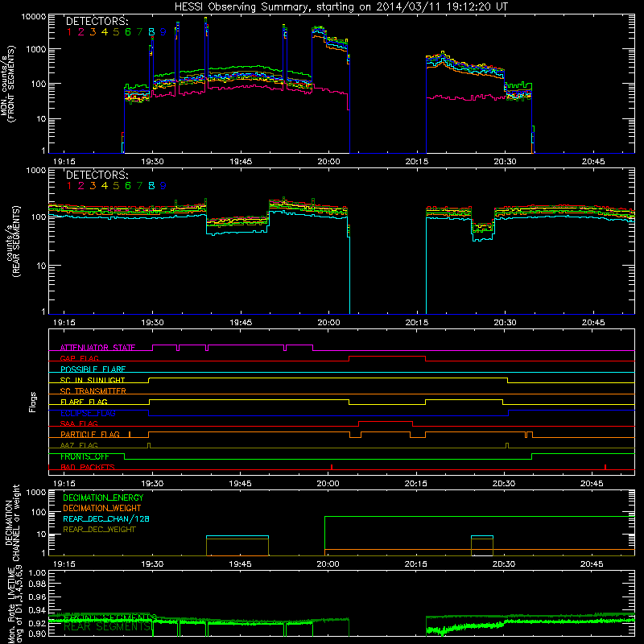Click detector number 8 in front segments legend
The height and width of the screenshot is (644, 644).
151,32
